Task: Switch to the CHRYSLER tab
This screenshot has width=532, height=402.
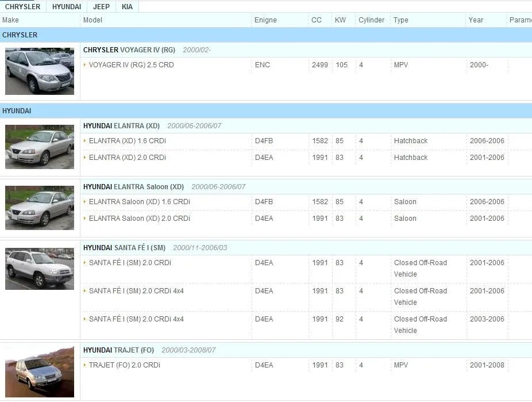Action: coord(23,6)
